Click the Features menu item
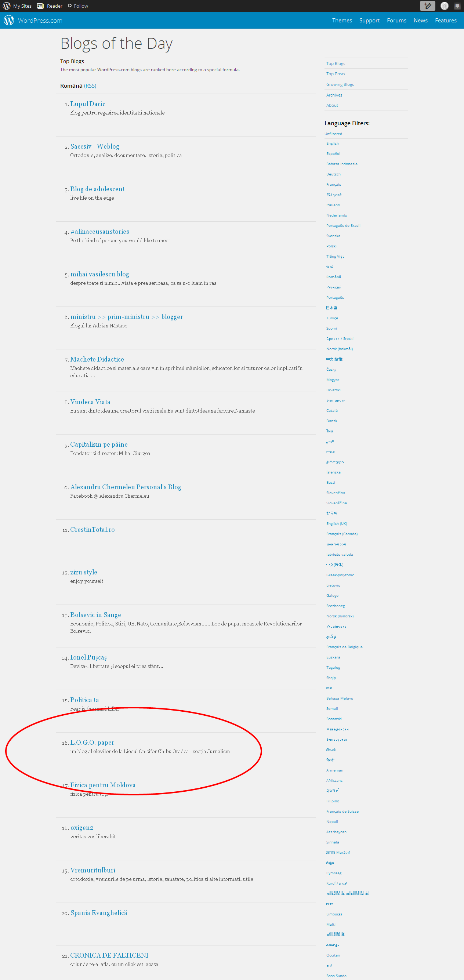The height and width of the screenshot is (980, 464). 445,21
